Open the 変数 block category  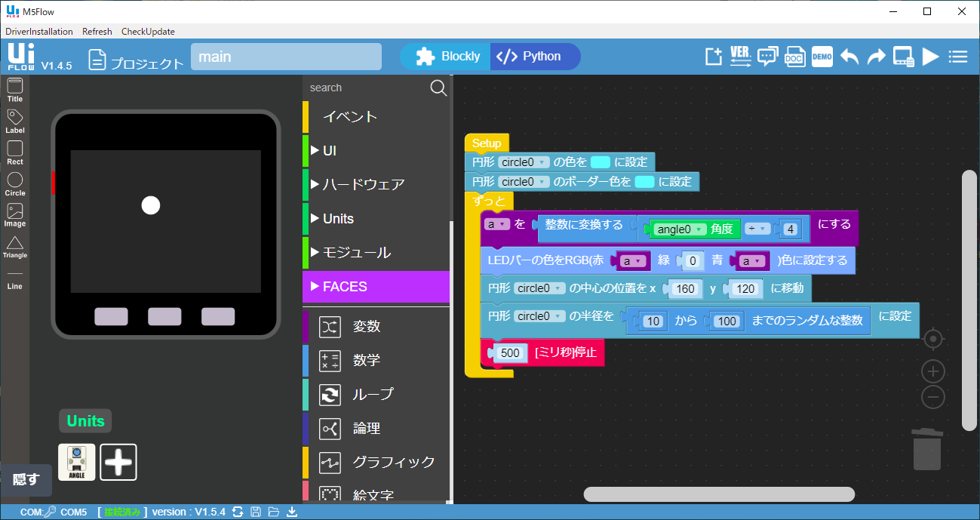(366, 326)
